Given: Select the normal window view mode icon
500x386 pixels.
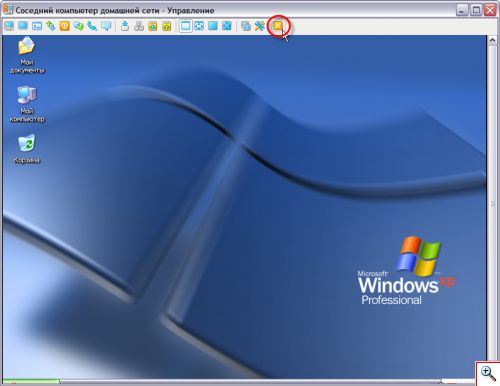Looking at the screenshot, I should 185,26.
